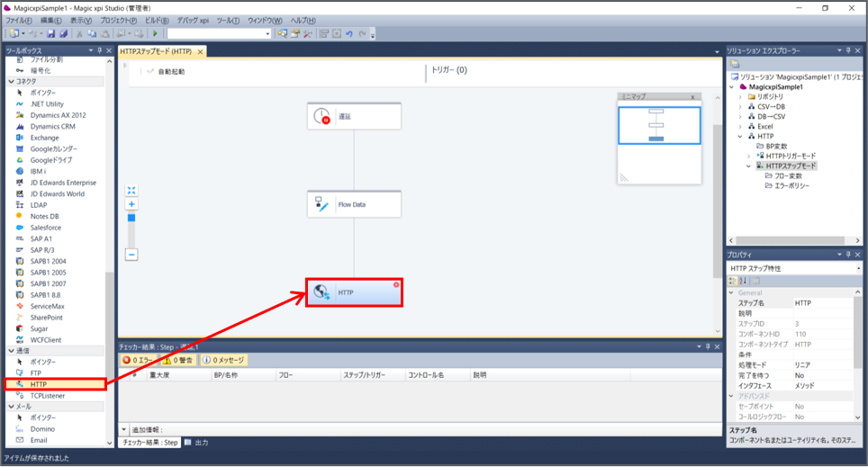The image size is (868, 467).
Task: Open the ビルド(B) menu
Action: click(157, 20)
